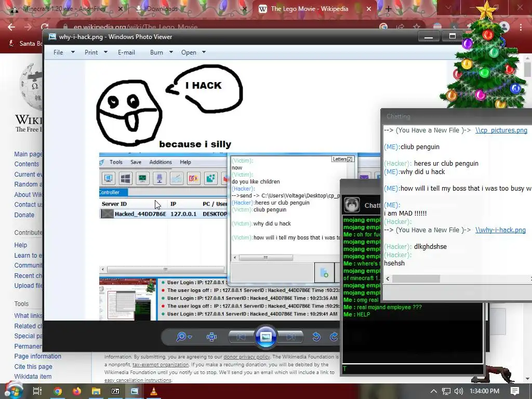Click the message input field in the black chat window
Viewport: 532px width, 399px height.
(413, 369)
